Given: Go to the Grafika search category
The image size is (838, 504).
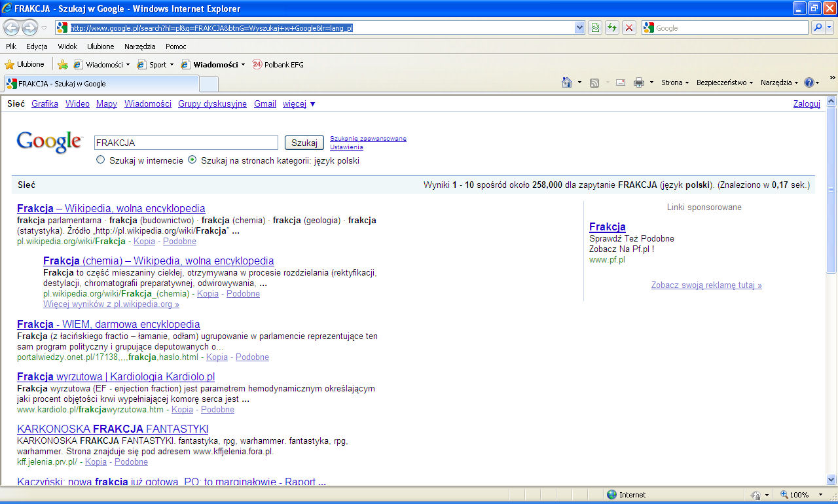Looking at the screenshot, I should pyautogui.click(x=45, y=103).
